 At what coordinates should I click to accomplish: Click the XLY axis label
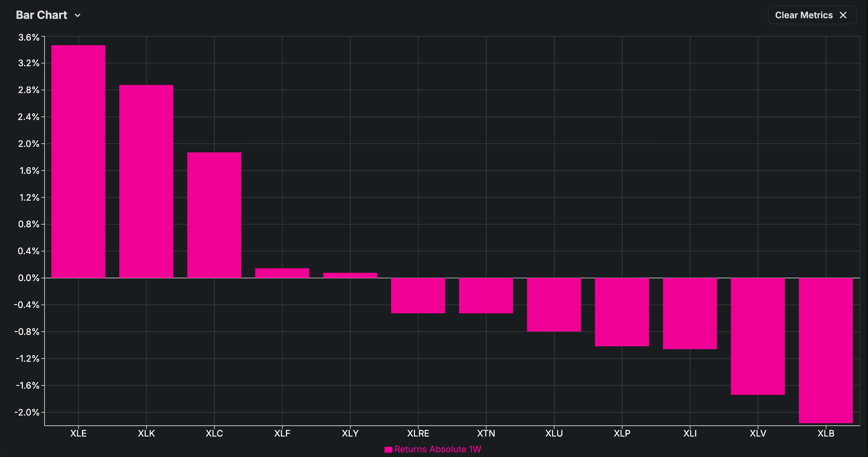point(350,433)
